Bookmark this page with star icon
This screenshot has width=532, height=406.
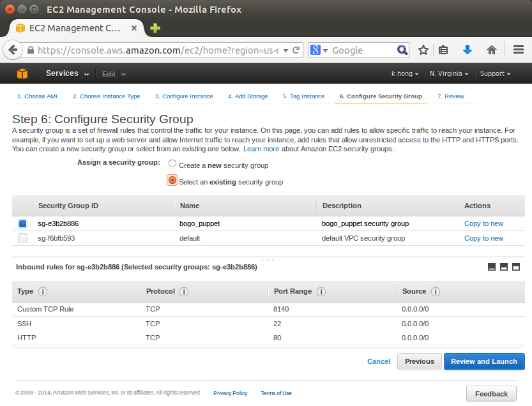click(423, 50)
